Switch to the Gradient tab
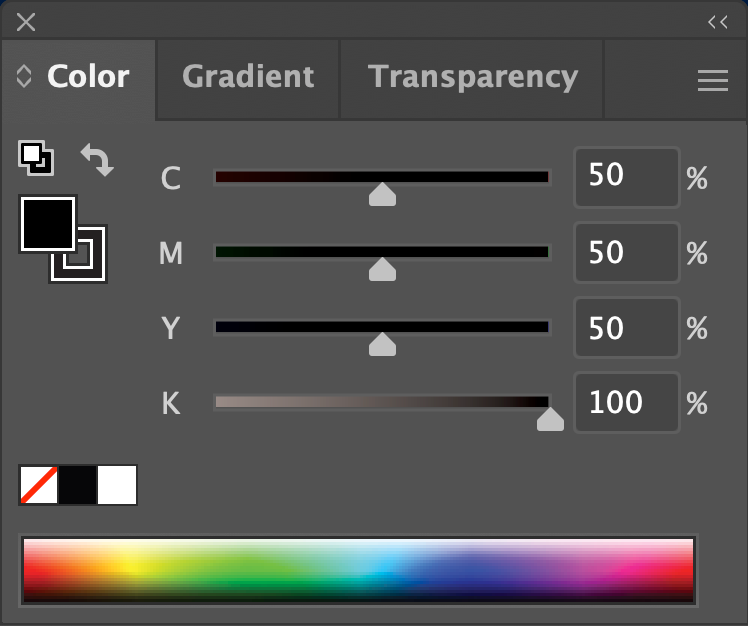 tap(248, 77)
